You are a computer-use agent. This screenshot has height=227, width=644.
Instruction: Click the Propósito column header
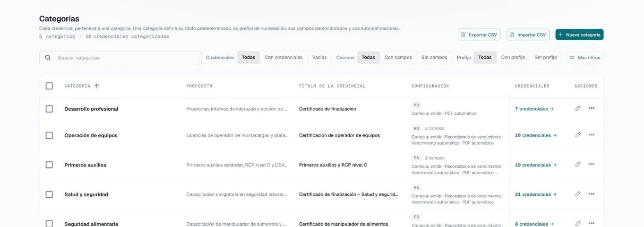pos(199,86)
